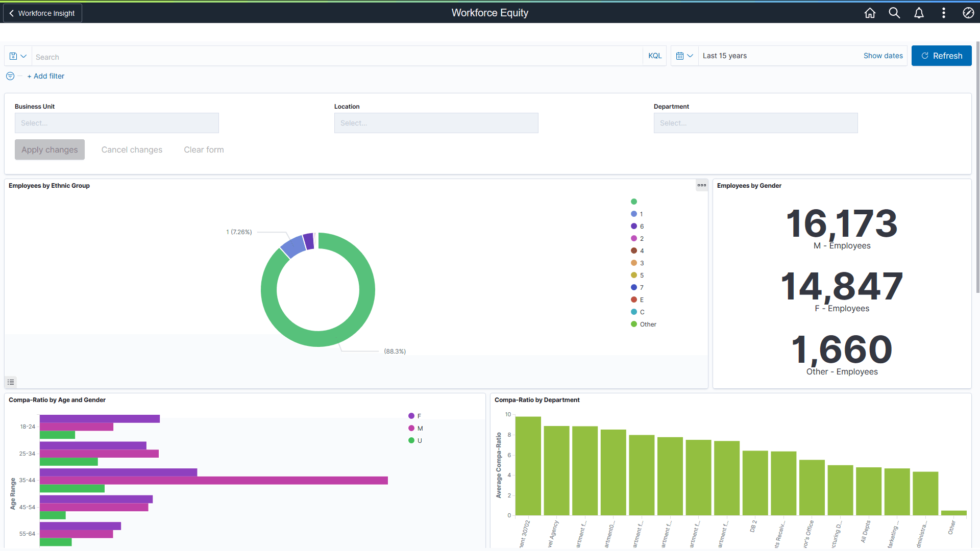Click inside the Search query field
Image resolution: width=980 pixels, height=551 pixels.
tap(204, 56)
